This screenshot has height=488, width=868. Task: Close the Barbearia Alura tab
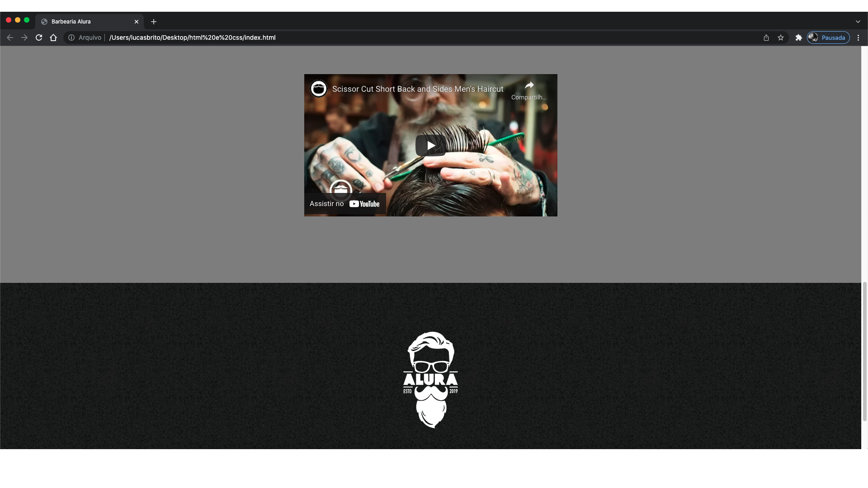click(x=137, y=21)
